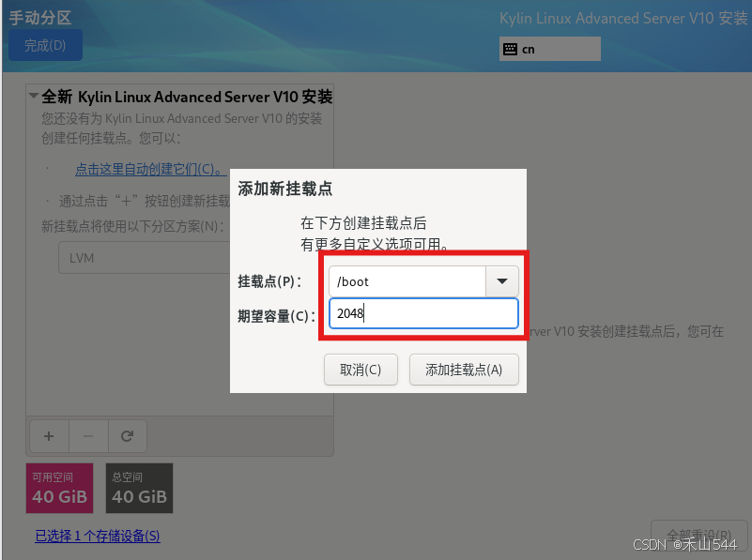752x560 pixels.
Task: Click the /boot mount point field
Action: click(407, 281)
